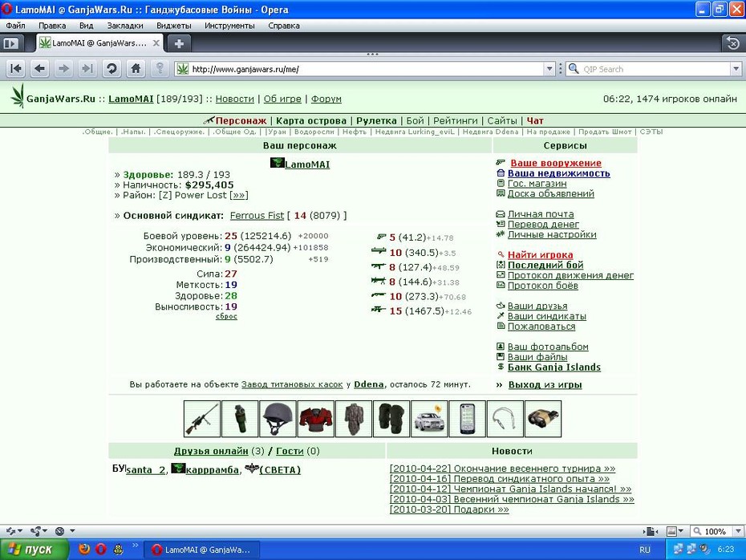Click the wand password icon in toolbar
This screenshot has width=746, height=560.
click(160, 69)
